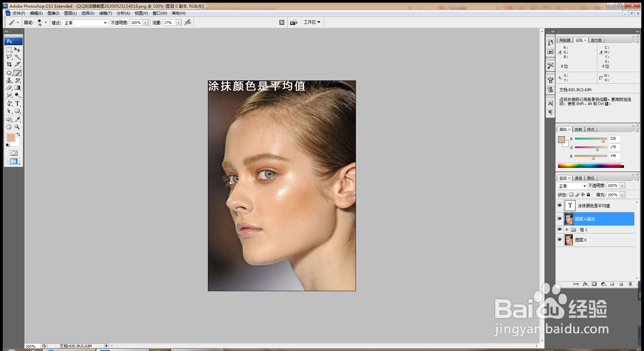Select the Dodge tool
This screenshot has width=644, height=351.
click(x=18, y=95)
